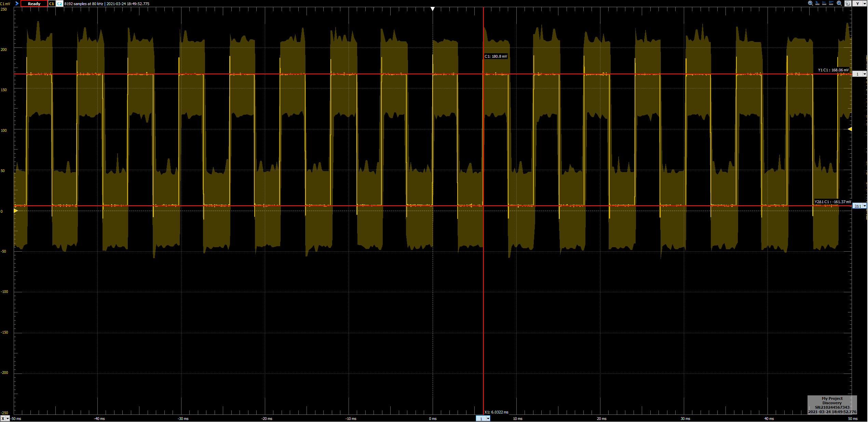Click the -100 voltage axis label

[x=4, y=292]
